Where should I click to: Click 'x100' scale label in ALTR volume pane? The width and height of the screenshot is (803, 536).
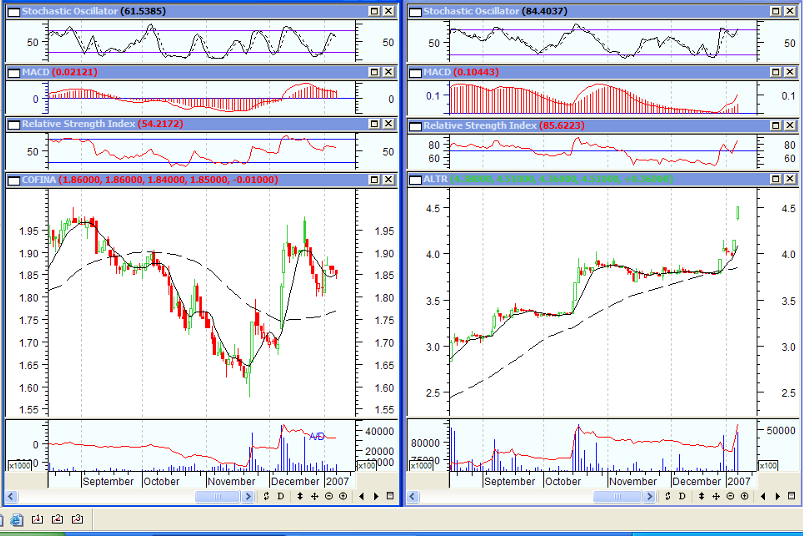pyautogui.click(x=768, y=465)
